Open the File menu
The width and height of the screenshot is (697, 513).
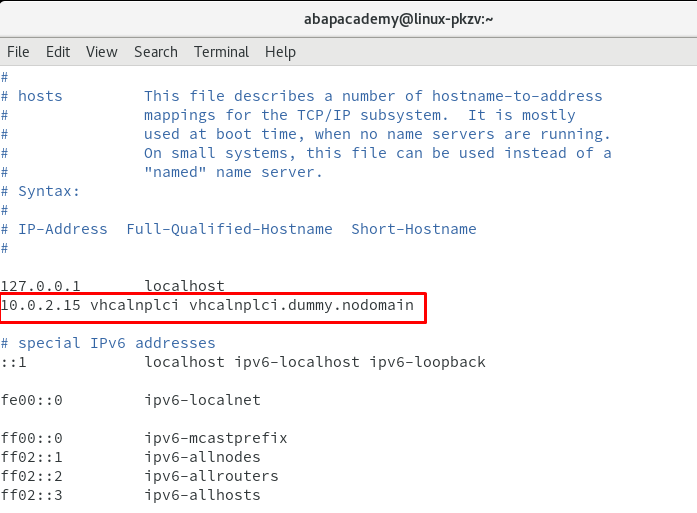18,52
